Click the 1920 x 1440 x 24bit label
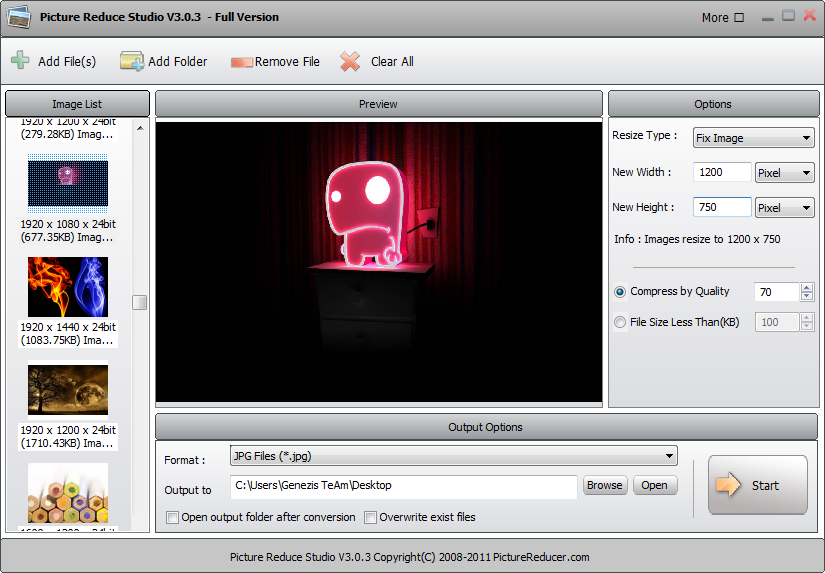 68,327
